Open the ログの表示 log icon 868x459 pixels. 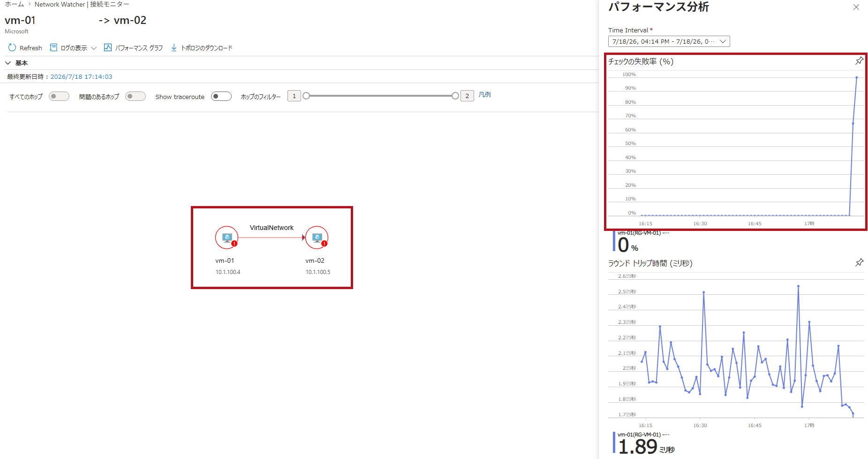point(53,47)
